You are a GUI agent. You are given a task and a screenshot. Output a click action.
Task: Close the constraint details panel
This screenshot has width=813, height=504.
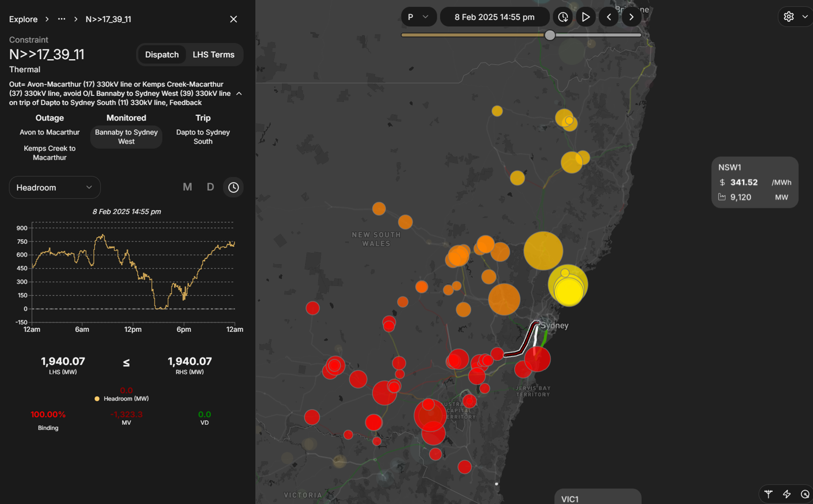(233, 19)
